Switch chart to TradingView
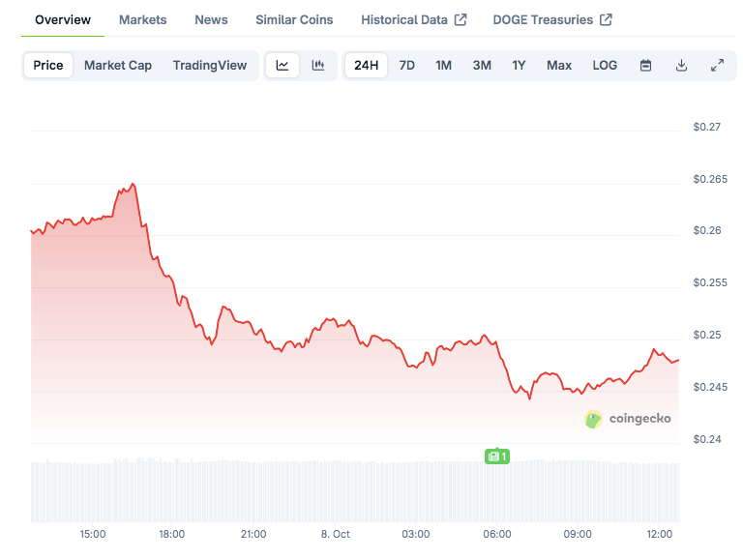 tap(210, 66)
